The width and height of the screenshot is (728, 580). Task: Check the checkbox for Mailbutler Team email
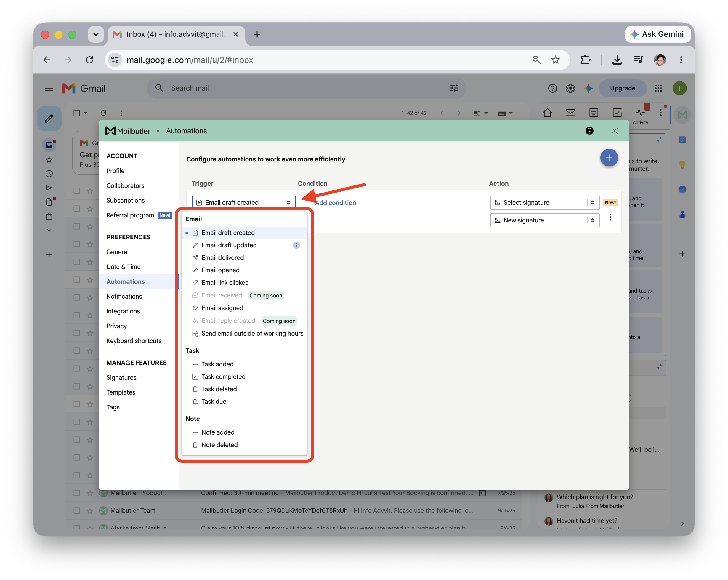pos(77,510)
